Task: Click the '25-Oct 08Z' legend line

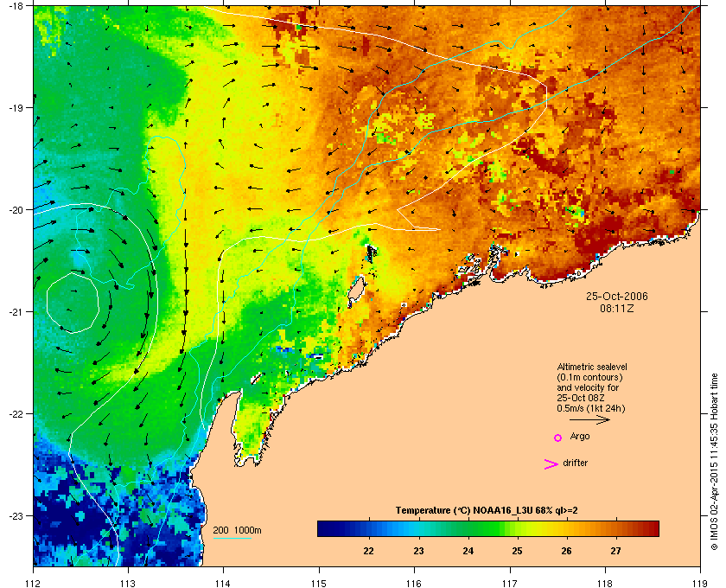Action: tap(581, 398)
